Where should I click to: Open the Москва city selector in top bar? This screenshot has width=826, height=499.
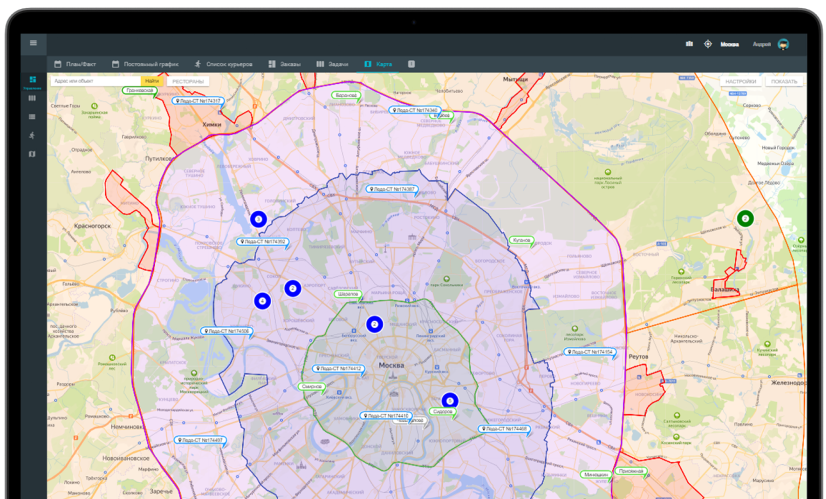[730, 44]
